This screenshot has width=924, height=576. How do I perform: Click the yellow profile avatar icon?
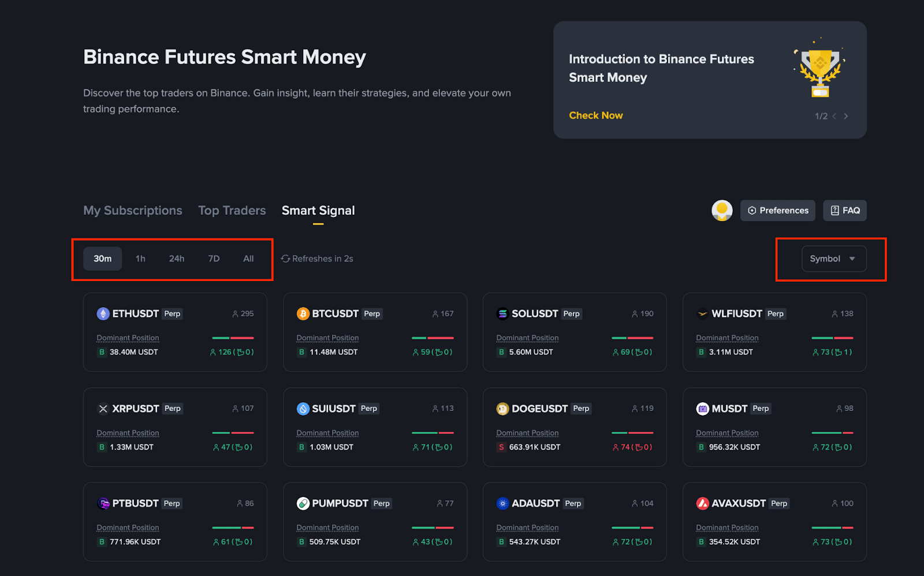tap(722, 211)
